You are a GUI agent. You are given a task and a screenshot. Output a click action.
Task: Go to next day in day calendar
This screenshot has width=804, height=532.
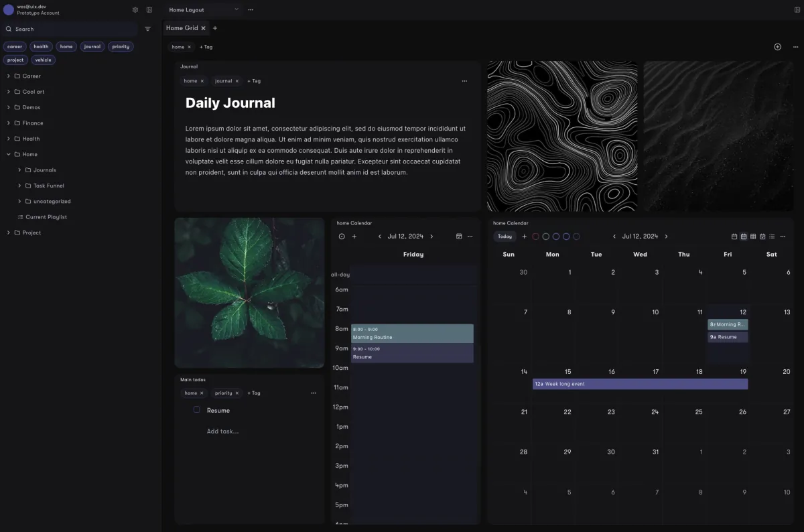click(431, 237)
